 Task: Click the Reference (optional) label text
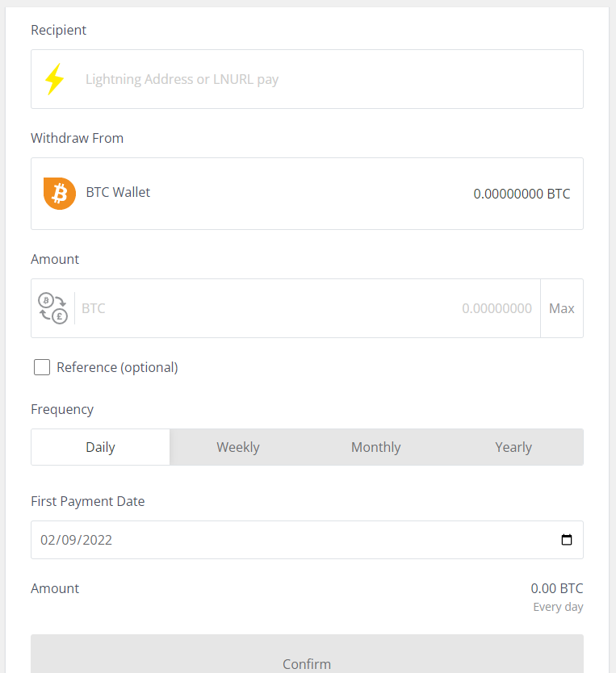tap(117, 367)
